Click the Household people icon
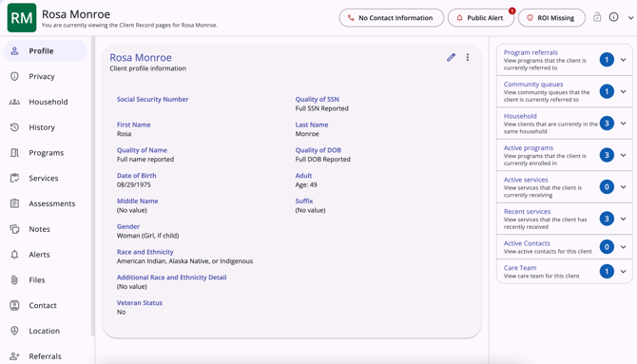637x364 pixels. (14, 102)
